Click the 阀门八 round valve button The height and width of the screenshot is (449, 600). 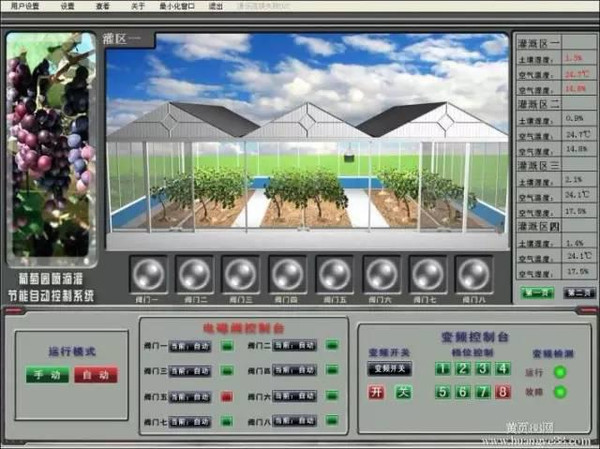pos(473,273)
